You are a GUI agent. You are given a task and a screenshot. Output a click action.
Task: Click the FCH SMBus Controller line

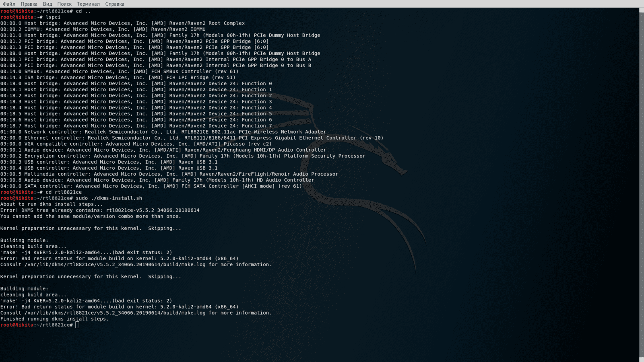(120, 72)
